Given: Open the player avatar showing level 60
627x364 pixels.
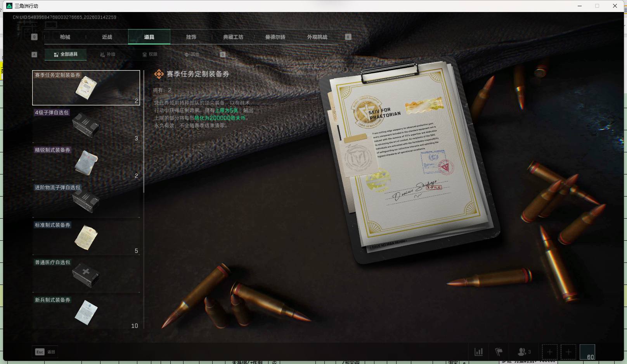Looking at the screenshot, I should [x=587, y=352].
